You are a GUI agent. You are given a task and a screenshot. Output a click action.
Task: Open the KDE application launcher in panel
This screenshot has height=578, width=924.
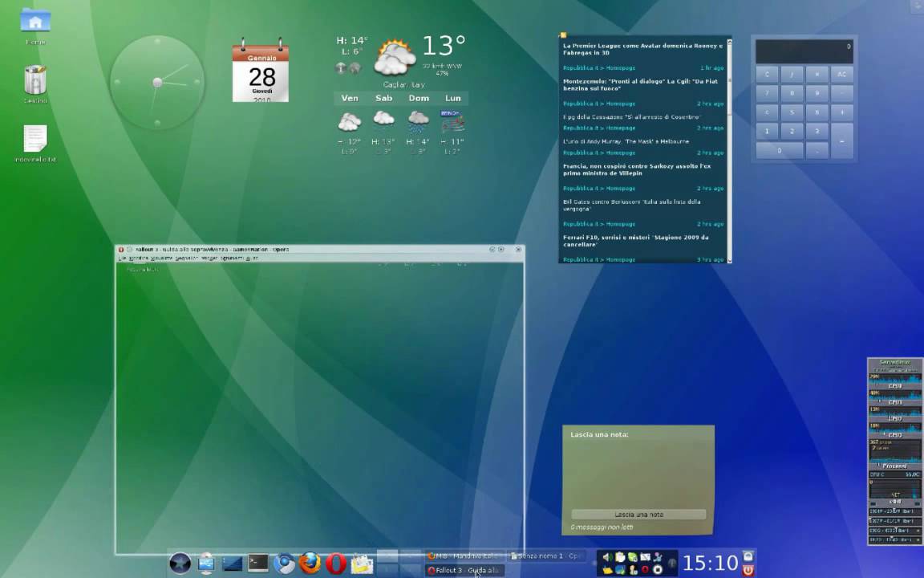pyautogui.click(x=180, y=564)
